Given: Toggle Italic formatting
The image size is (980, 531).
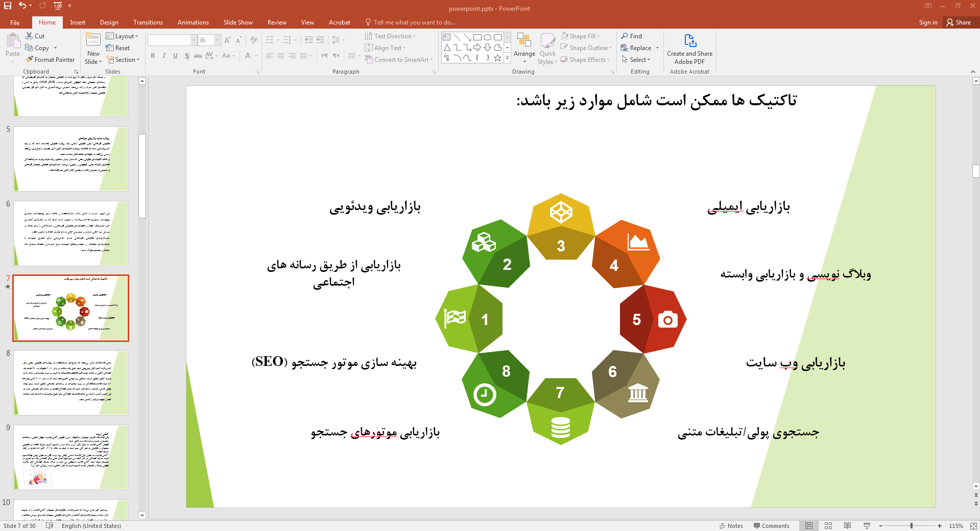Looking at the screenshot, I should click(164, 56).
